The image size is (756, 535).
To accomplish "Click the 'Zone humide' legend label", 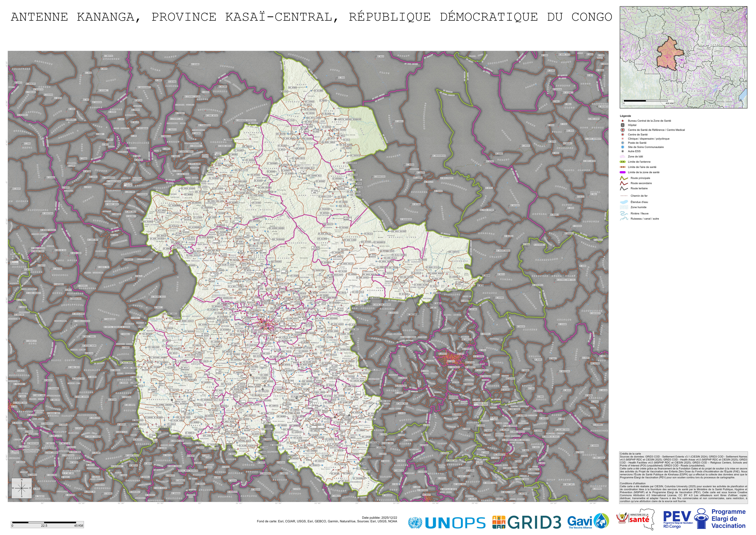I will click(x=638, y=207).
